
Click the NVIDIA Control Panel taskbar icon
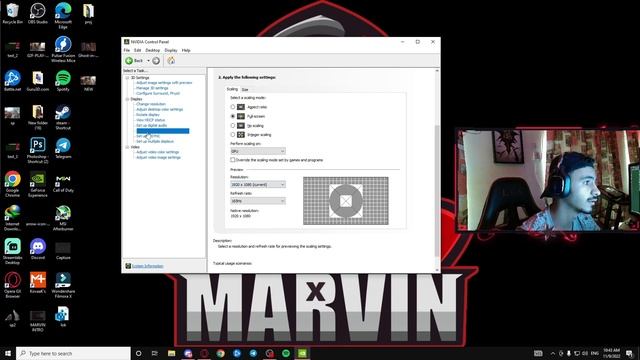[302, 353]
